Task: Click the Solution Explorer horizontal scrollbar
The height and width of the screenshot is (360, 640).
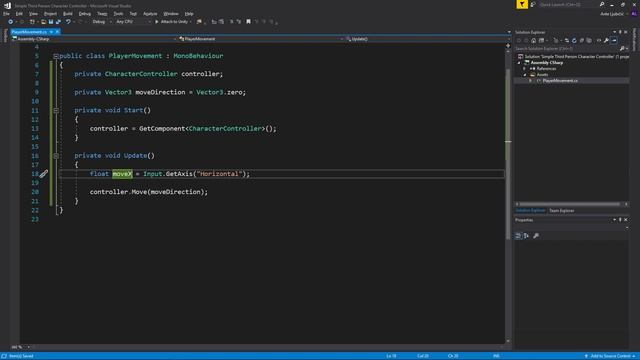Action: tap(571, 204)
